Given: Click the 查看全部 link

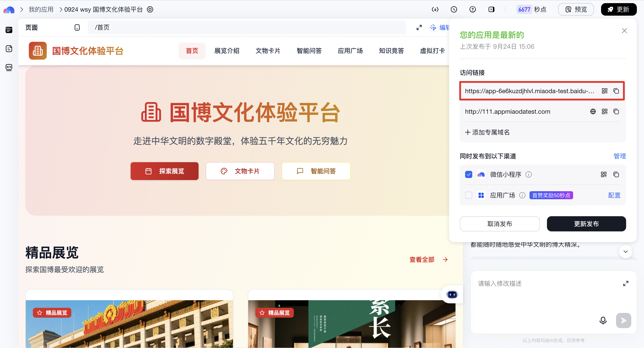Looking at the screenshot, I should tap(428, 260).
